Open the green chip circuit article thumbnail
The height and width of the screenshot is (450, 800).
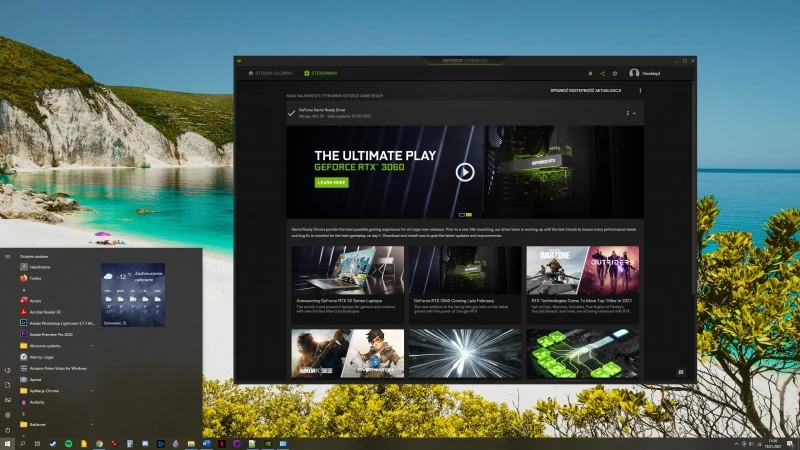tap(583, 353)
